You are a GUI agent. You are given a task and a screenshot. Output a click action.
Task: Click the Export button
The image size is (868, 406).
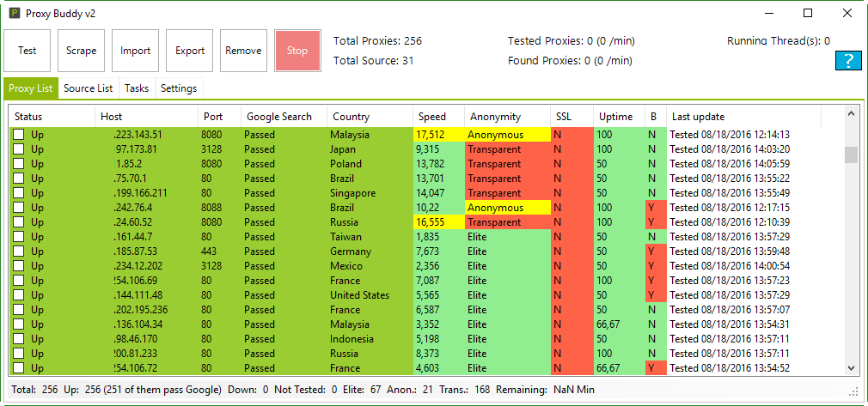(x=190, y=51)
